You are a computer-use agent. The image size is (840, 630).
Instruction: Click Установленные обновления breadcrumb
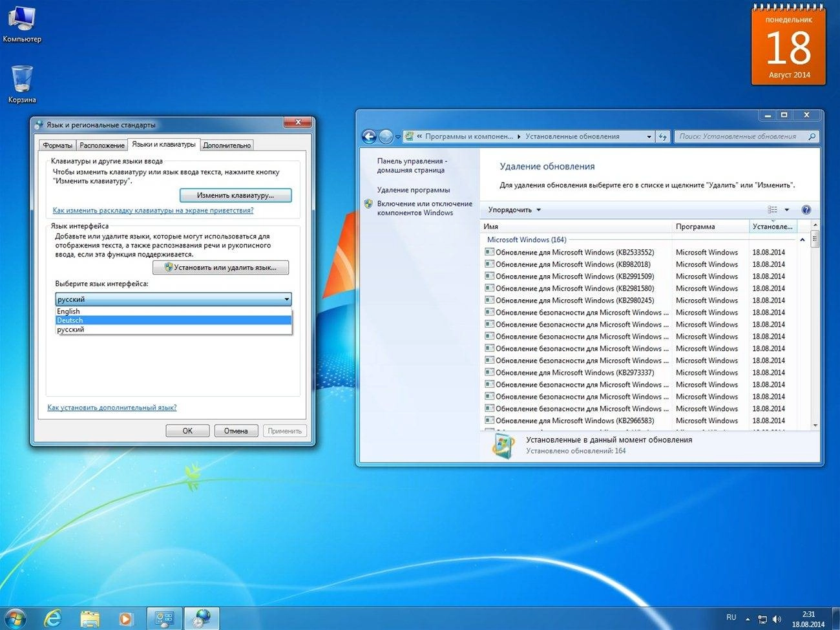(x=572, y=136)
